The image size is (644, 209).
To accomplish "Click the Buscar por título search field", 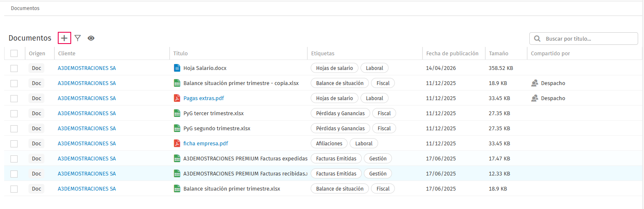I will pyautogui.click(x=584, y=39).
